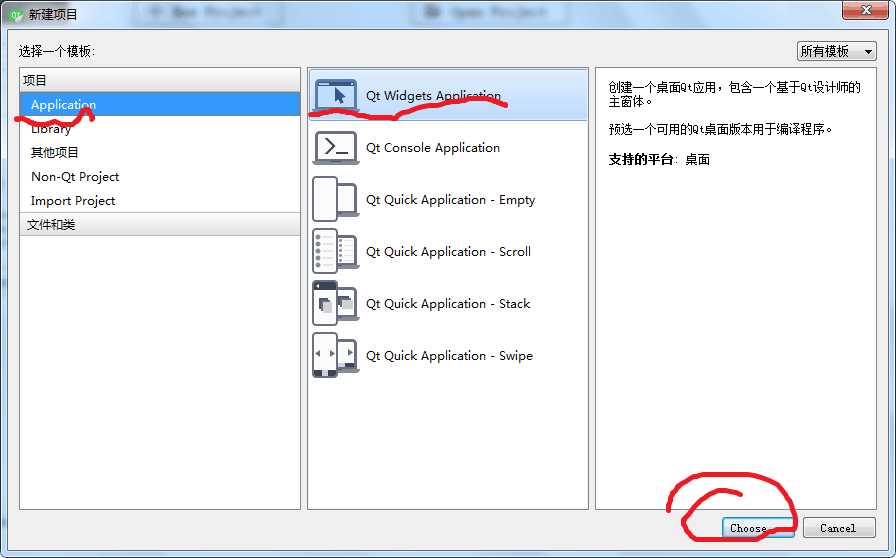Select the Application project category

pyautogui.click(x=160, y=105)
